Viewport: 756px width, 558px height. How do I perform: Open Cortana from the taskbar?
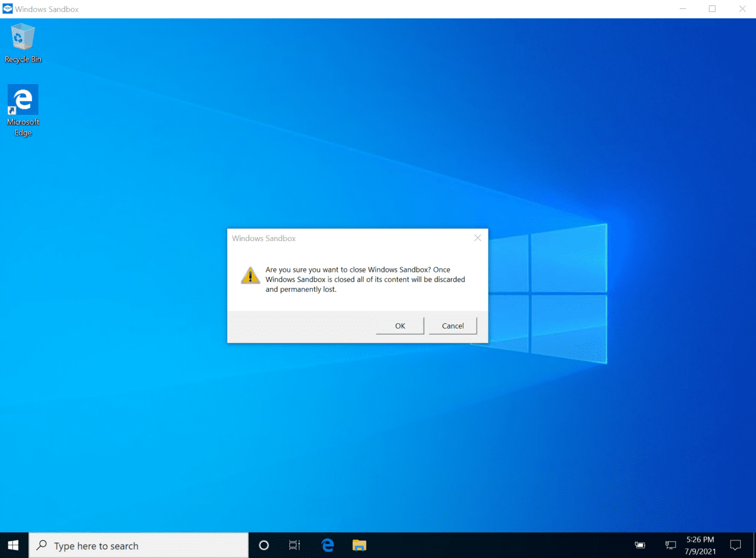(264, 546)
